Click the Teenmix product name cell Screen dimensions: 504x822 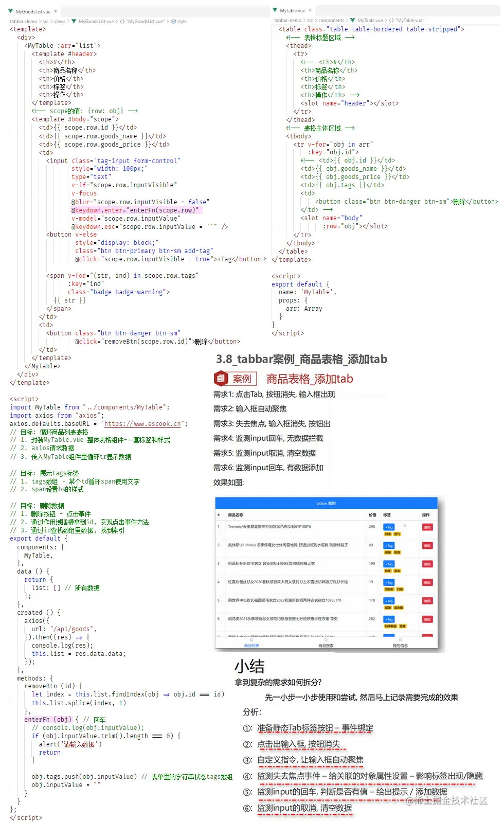269,527
